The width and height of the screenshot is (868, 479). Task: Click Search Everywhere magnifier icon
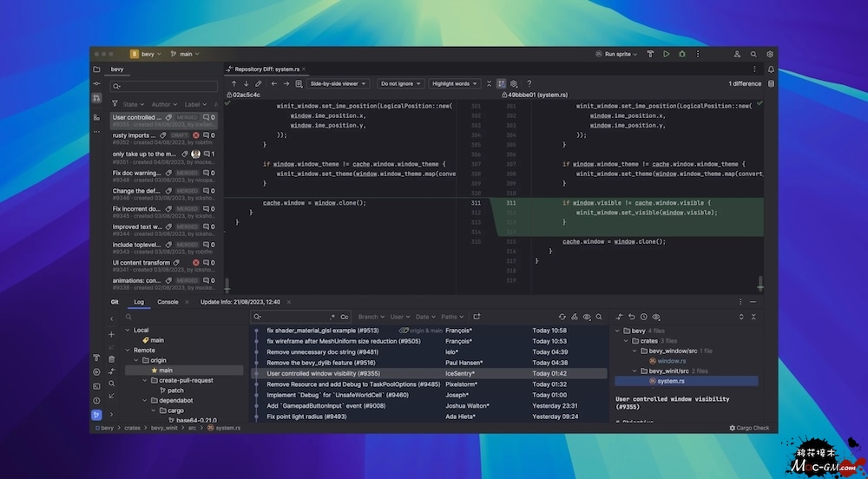pyautogui.click(x=753, y=54)
